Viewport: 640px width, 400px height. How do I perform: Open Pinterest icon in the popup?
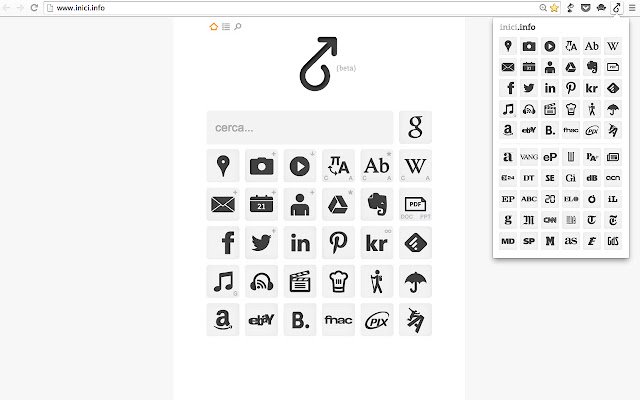pos(571,88)
